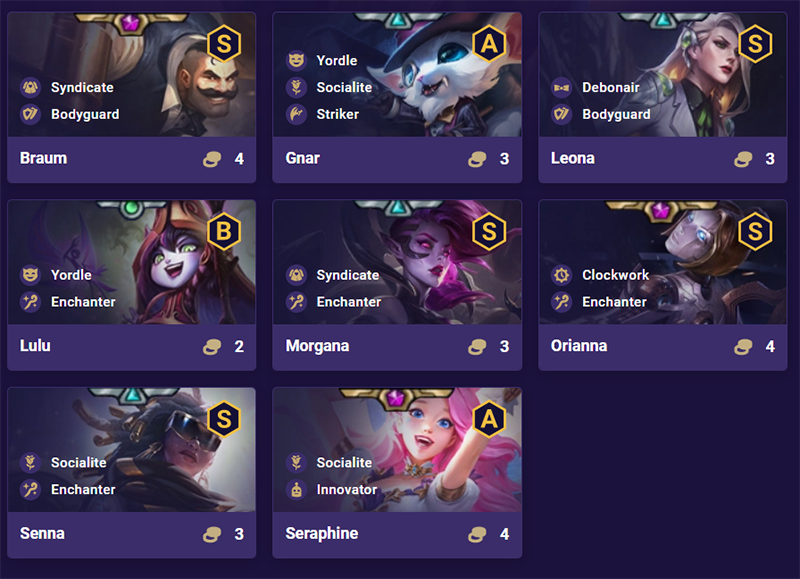Click the Socialite trait icon on Gnar's card
Image resolution: width=800 pixels, height=579 pixels.
pos(296,87)
